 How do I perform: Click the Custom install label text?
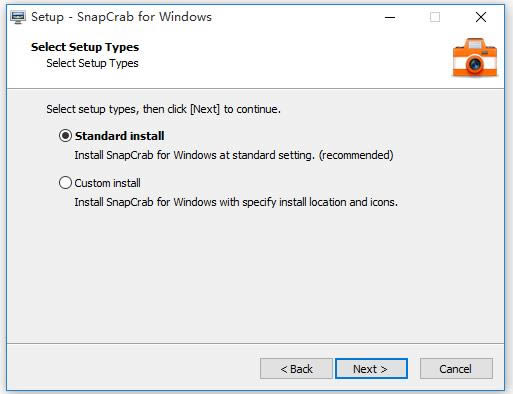pyautogui.click(x=107, y=183)
